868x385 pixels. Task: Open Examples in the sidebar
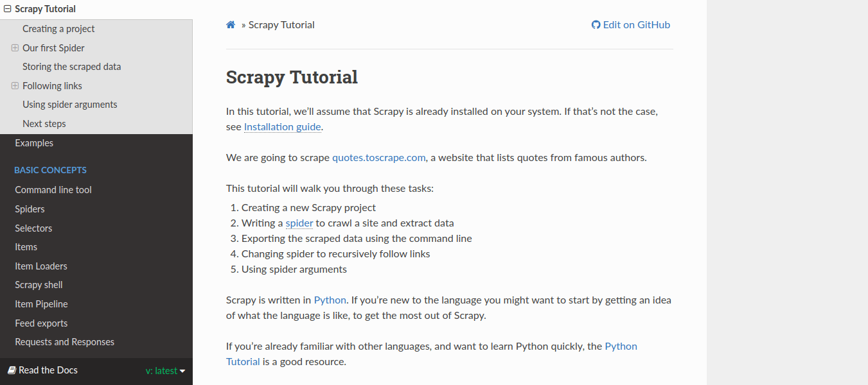click(x=33, y=142)
